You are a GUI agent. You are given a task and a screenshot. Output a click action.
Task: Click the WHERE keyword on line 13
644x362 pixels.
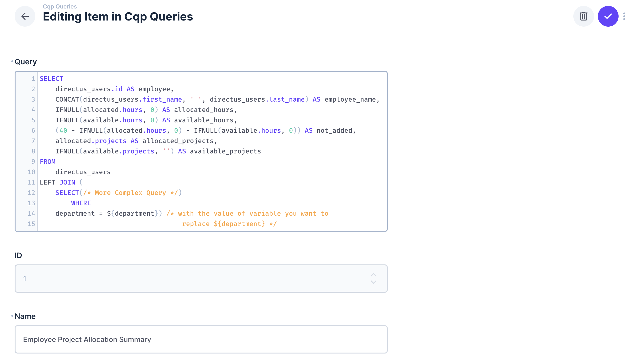point(81,203)
